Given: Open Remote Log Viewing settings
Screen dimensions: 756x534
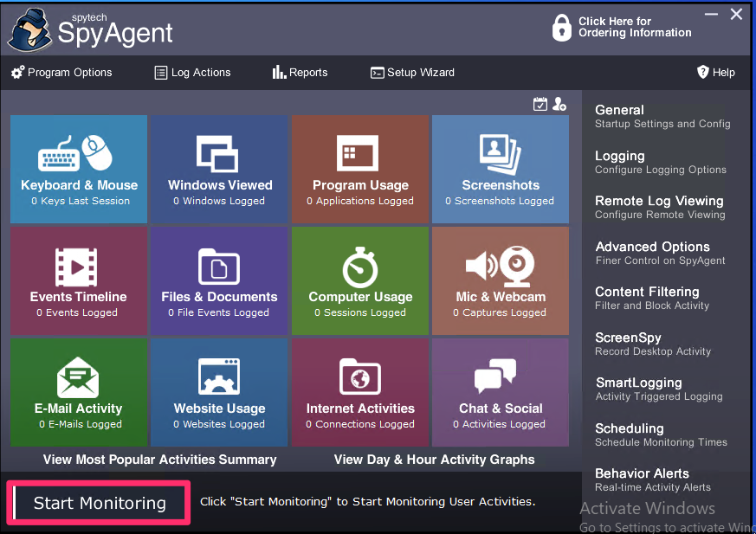Looking at the screenshot, I should pos(660,207).
